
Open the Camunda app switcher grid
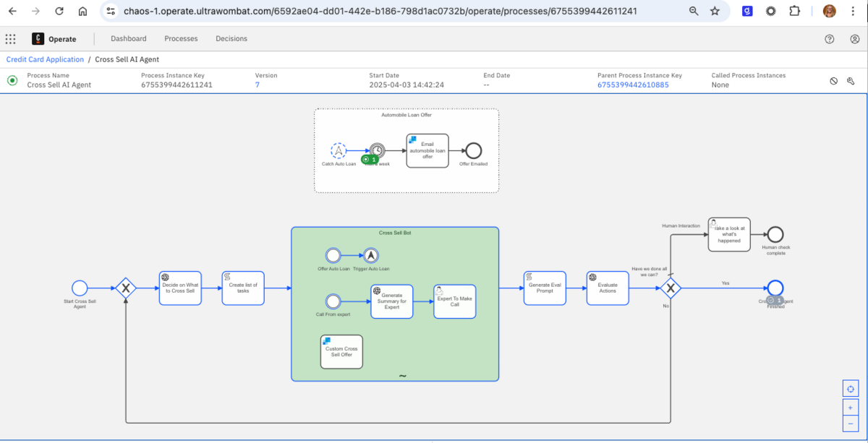click(x=10, y=39)
